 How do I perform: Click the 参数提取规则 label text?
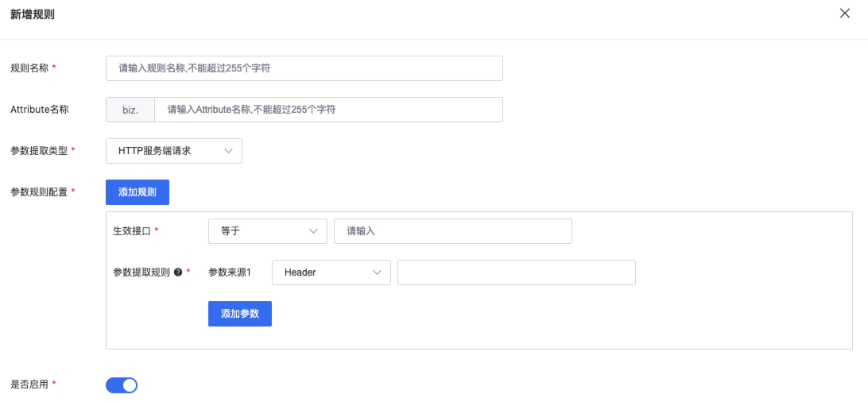tap(141, 273)
